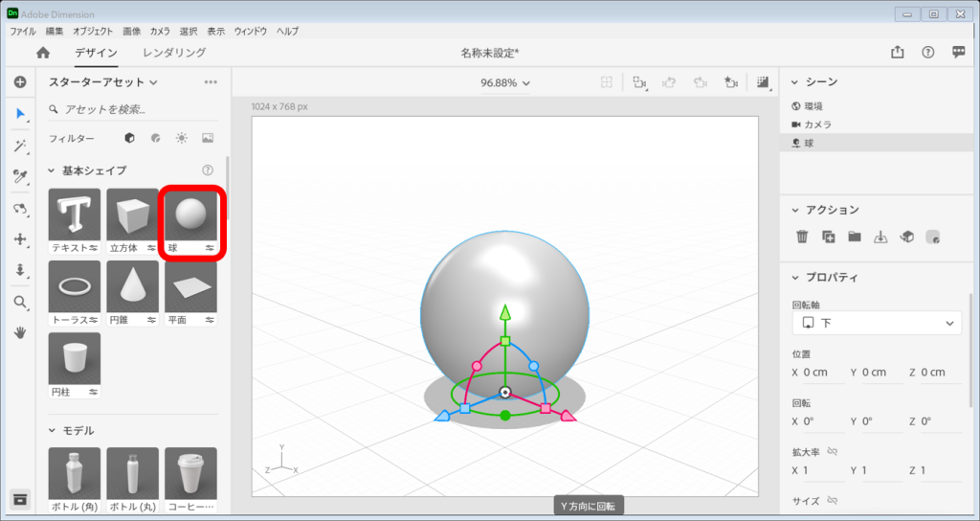The height and width of the screenshot is (521, 980).
Task: Collapse the 基本シェイプ section
Action: tap(52, 170)
